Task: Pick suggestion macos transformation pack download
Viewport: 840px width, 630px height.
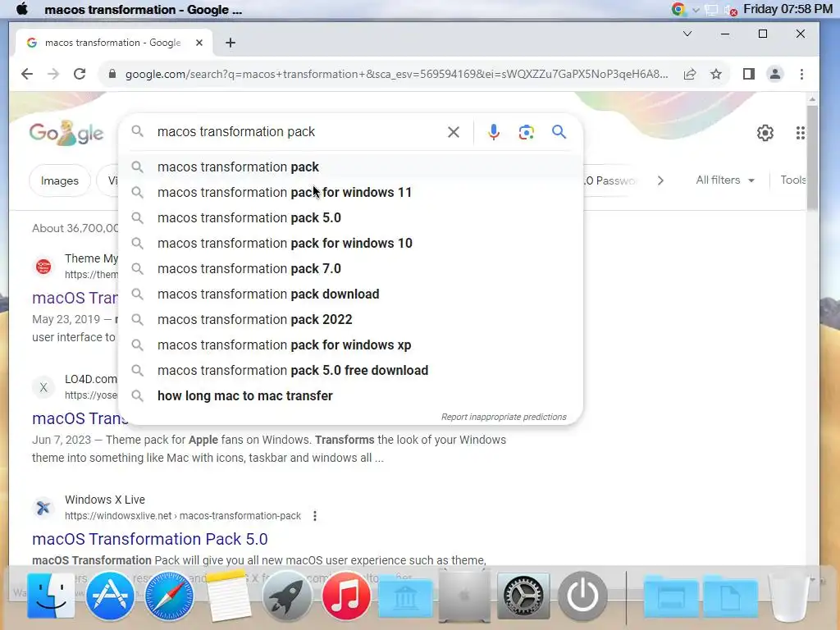Action: click(x=350, y=294)
